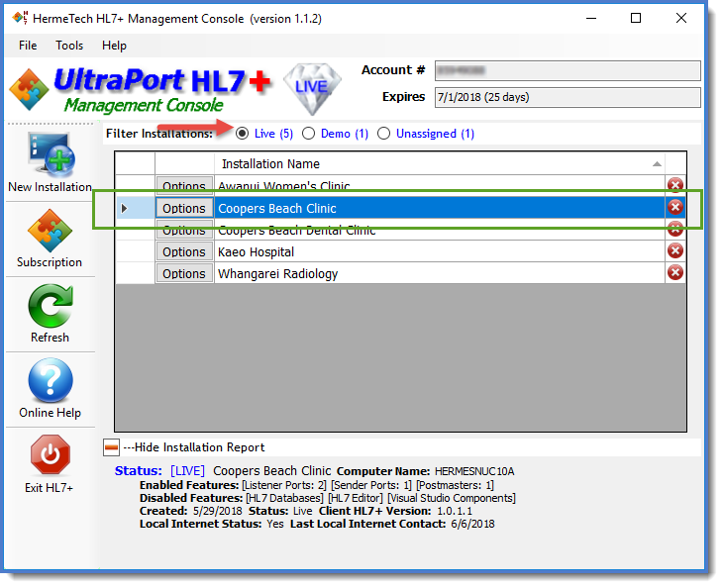Click Options for Coopers Beach Clinic

point(184,208)
